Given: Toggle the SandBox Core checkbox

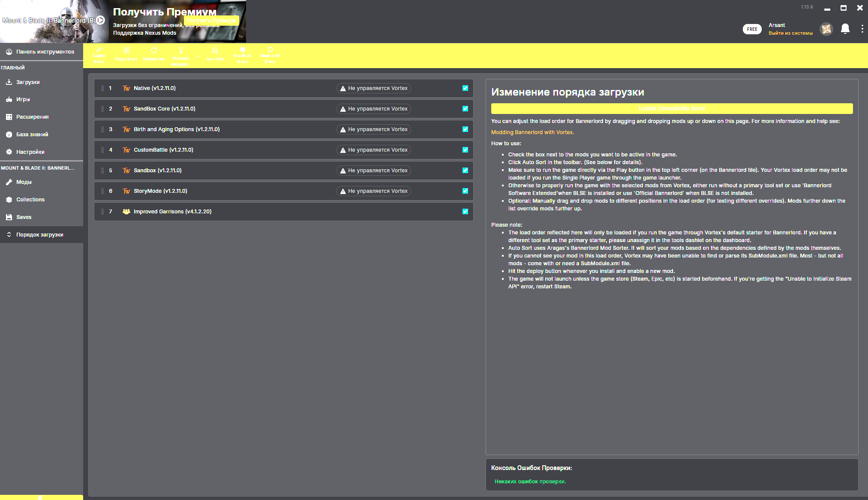Looking at the screenshot, I should pos(465,109).
